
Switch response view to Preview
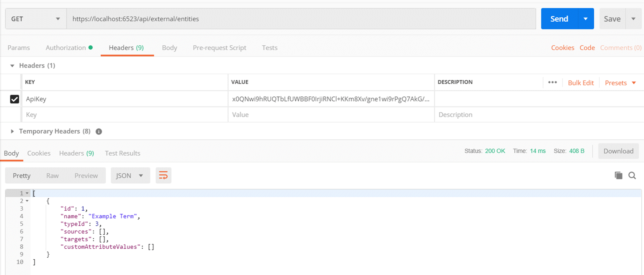86,176
